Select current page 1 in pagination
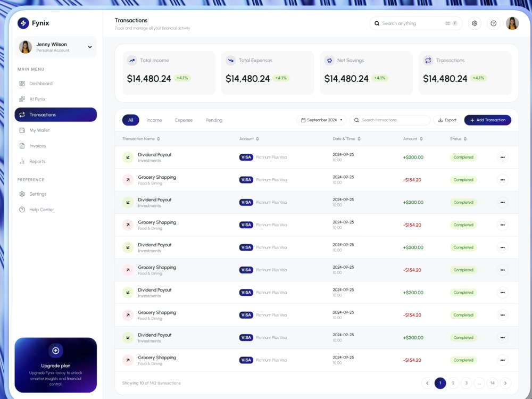The width and height of the screenshot is (532, 399). 440,383
